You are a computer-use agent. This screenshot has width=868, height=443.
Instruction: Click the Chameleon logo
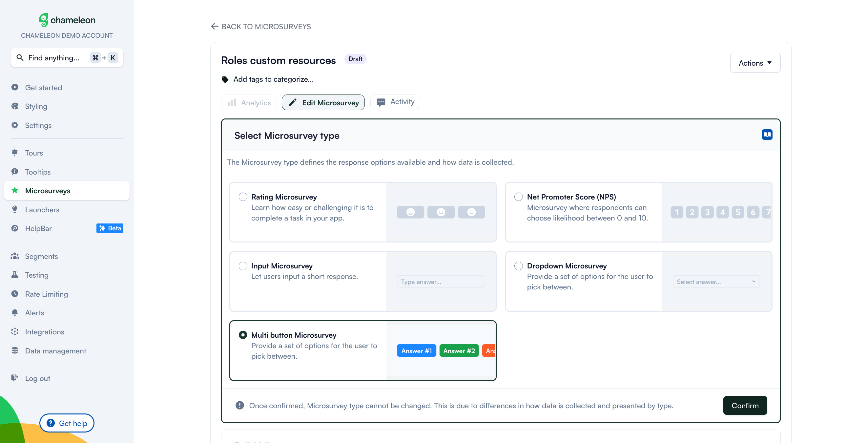point(67,20)
